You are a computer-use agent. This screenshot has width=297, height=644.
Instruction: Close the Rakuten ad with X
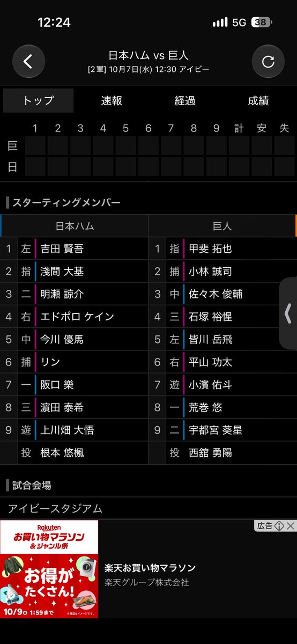point(291,526)
